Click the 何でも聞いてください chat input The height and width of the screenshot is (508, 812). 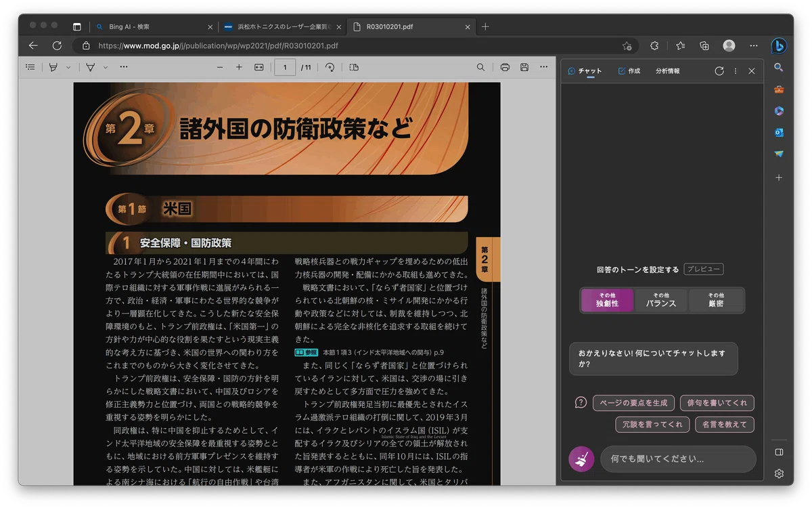(x=678, y=459)
